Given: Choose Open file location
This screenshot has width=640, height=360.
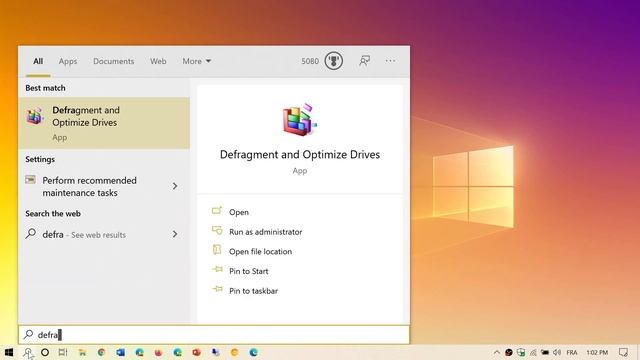Looking at the screenshot, I should point(260,251).
